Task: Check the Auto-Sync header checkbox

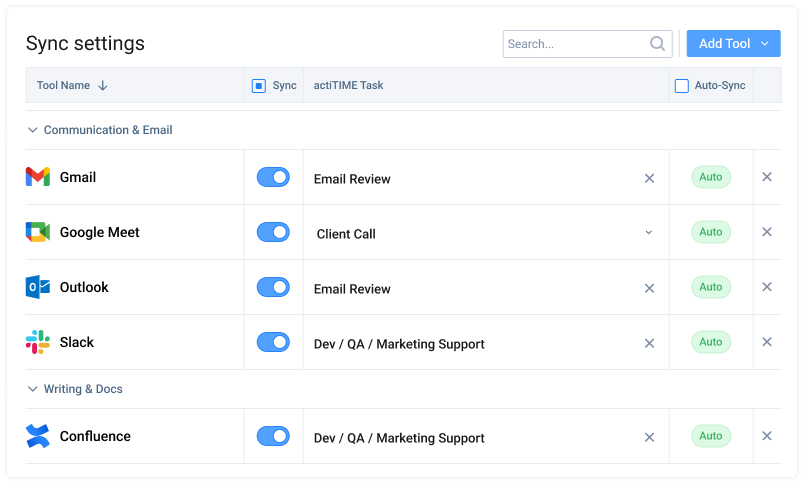Action: point(682,86)
